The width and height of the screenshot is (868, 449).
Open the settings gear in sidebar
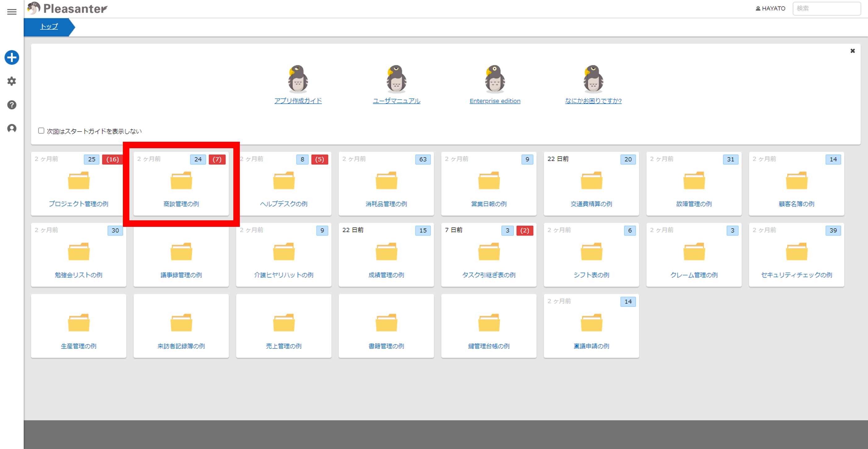tap(12, 81)
